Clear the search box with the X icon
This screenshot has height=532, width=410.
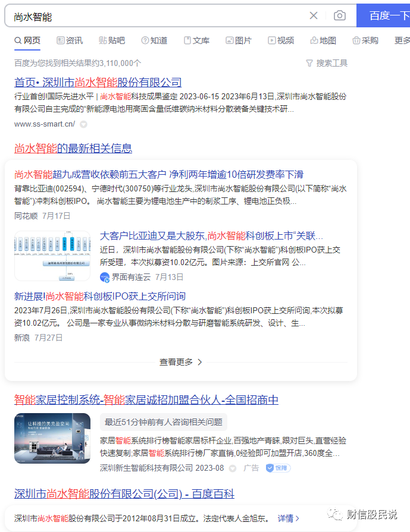coord(314,15)
